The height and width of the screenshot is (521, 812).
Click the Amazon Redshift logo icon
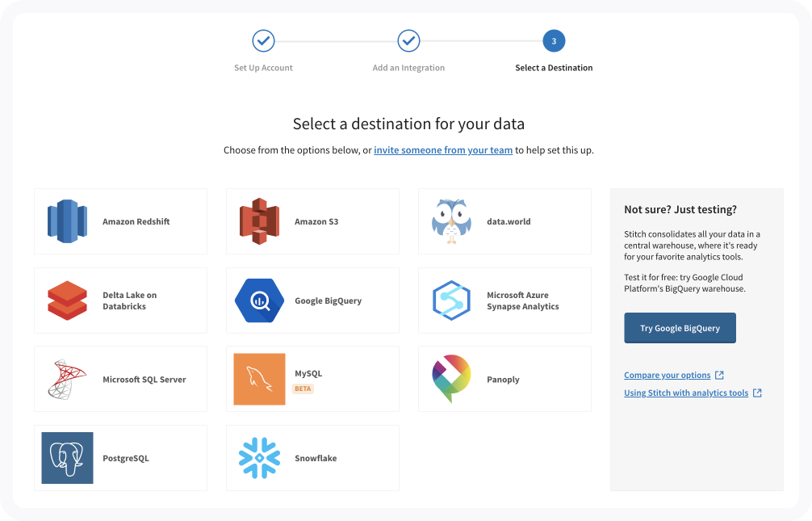67,221
